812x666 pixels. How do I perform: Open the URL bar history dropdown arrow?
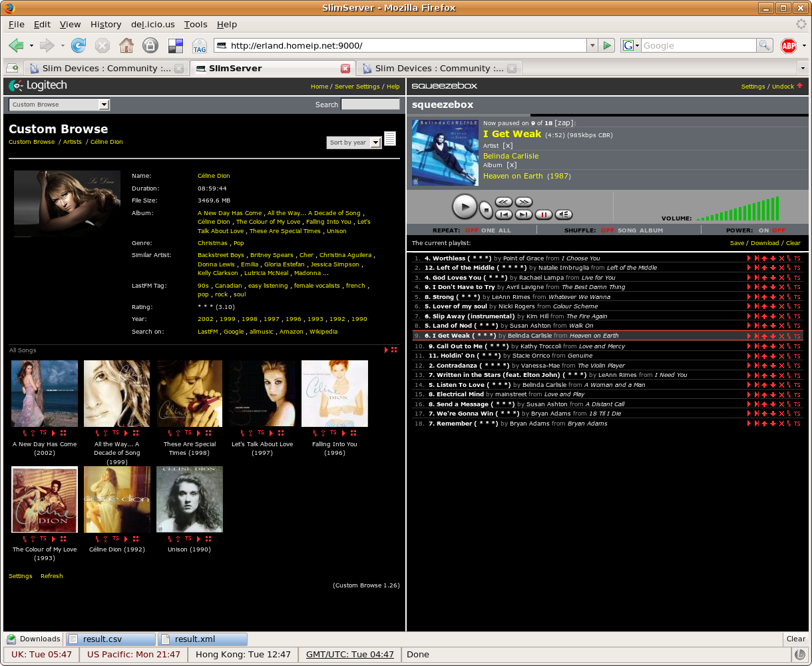[x=592, y=46]
